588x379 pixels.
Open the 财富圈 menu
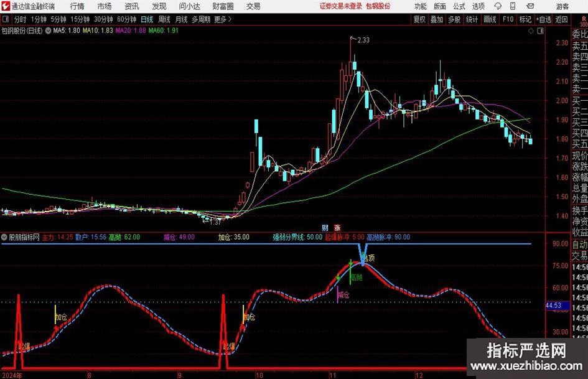click(x=223, y=6)
